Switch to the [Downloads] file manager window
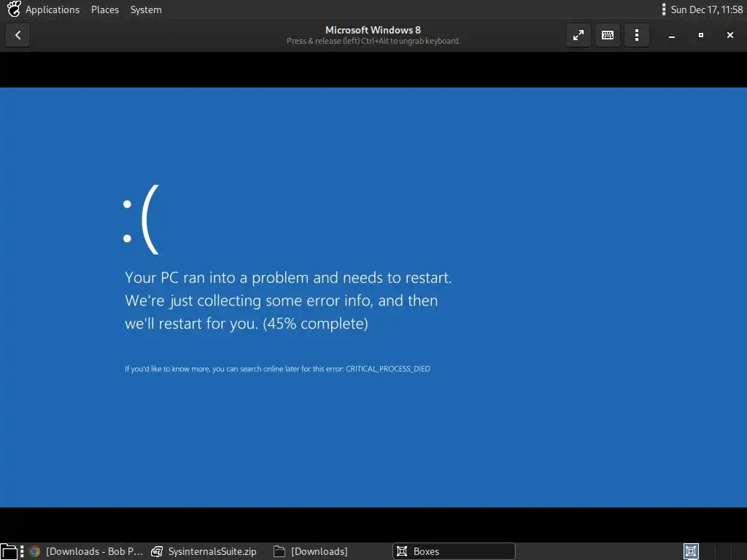747x560 pixels. (311, 551)
